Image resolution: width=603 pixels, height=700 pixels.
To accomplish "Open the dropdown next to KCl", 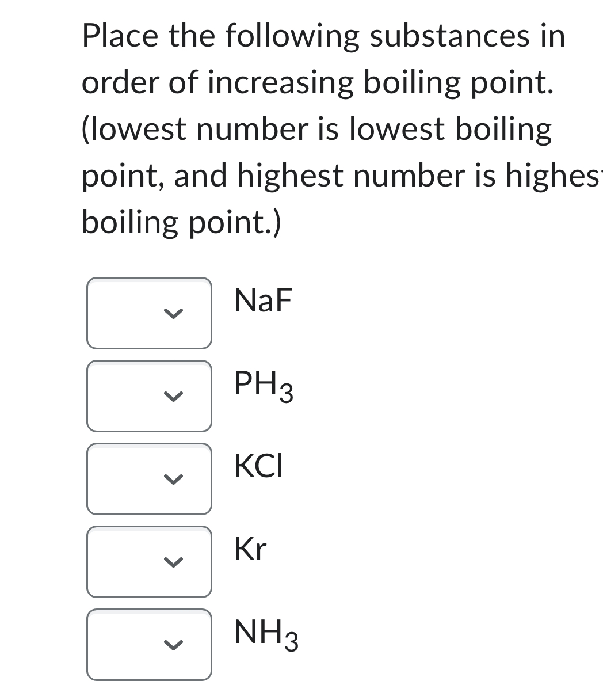I will (x=149, y=478).
